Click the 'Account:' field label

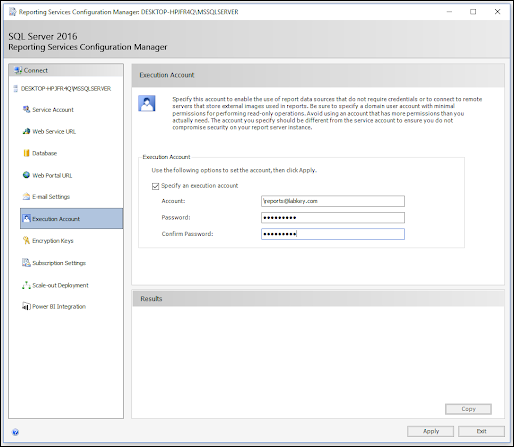(x=173, y=201)
